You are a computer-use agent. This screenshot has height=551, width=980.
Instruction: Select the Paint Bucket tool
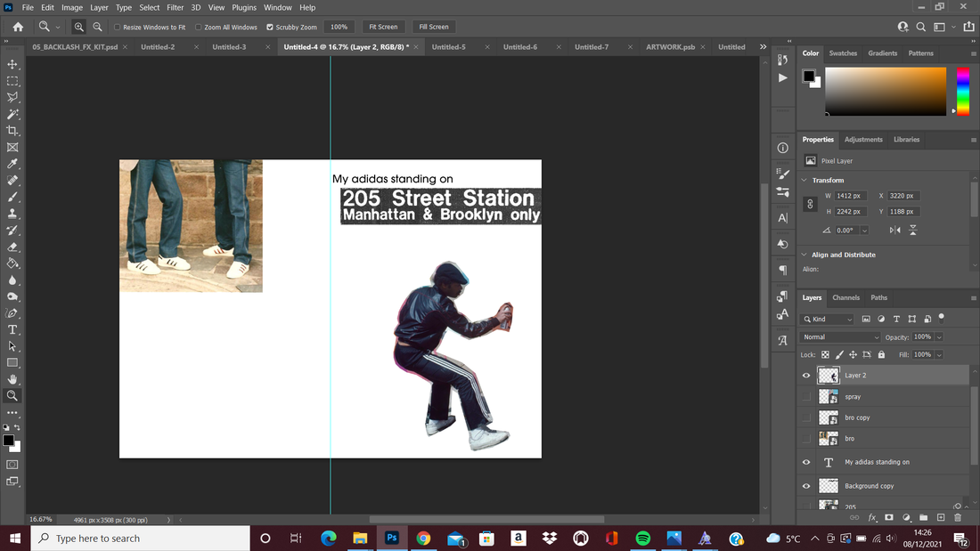click(x=12, y=263)
